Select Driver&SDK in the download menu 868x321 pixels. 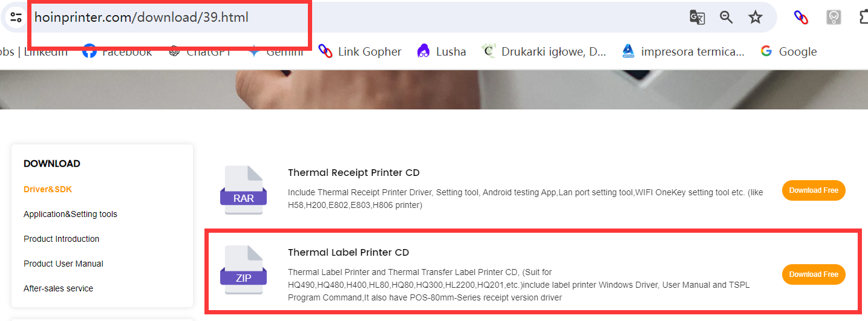click(48, 189)
